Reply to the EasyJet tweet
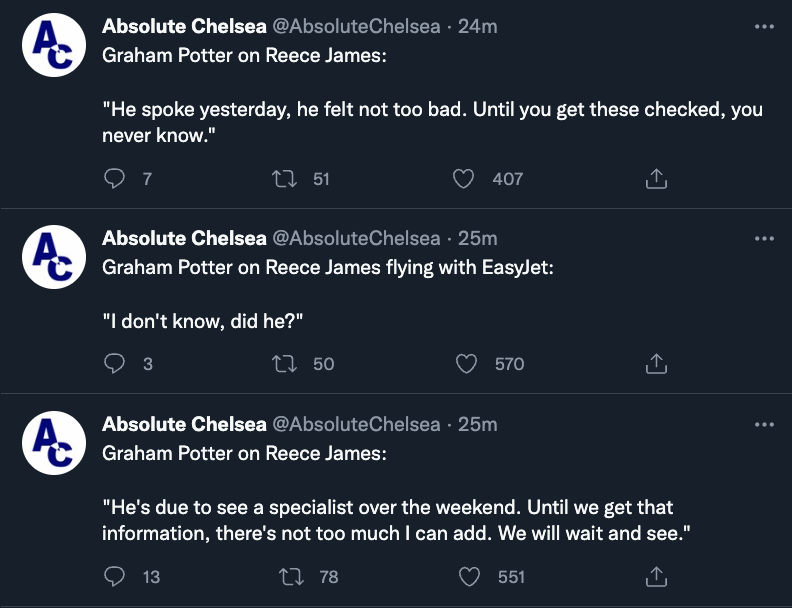792x608 pixels. coord(116,364)
